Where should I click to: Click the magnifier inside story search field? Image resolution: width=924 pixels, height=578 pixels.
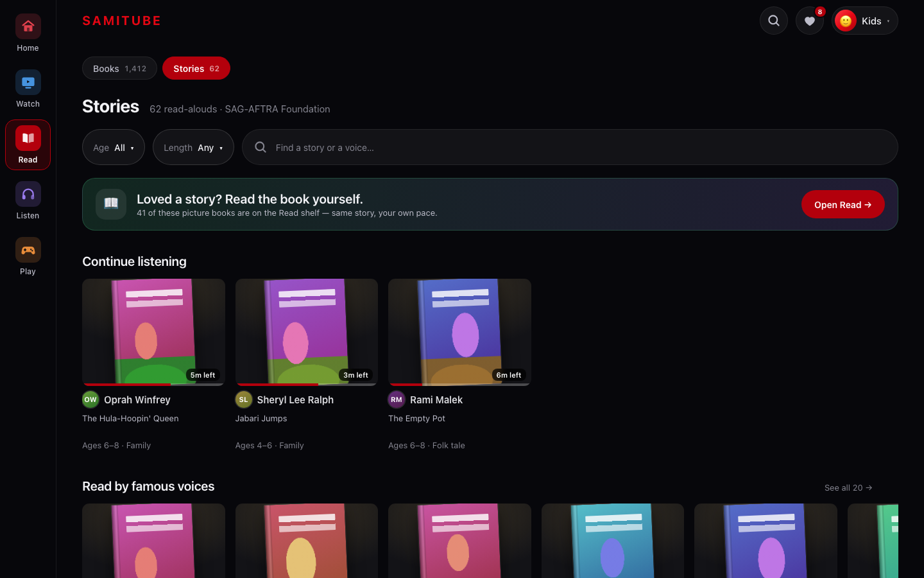point(261,147)
